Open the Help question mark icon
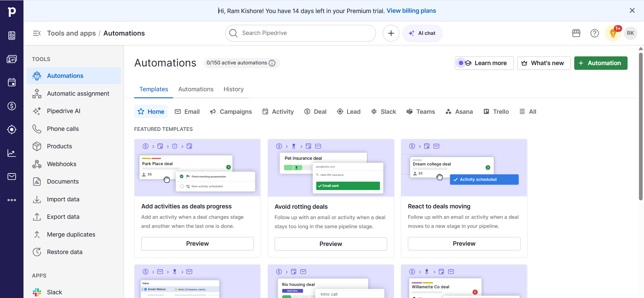Viewport: 644px width, 298px height. pos(595,33)
